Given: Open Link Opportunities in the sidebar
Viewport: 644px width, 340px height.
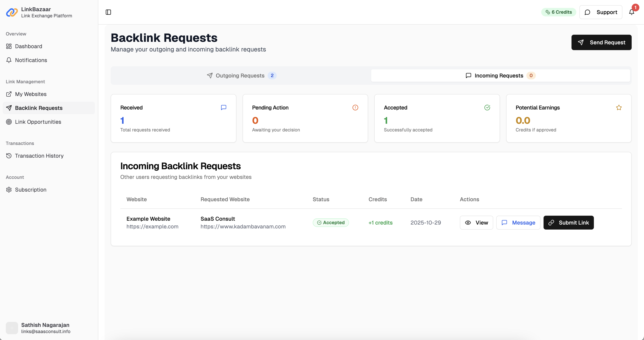Looking at the screenshot, I should [38, 122].
